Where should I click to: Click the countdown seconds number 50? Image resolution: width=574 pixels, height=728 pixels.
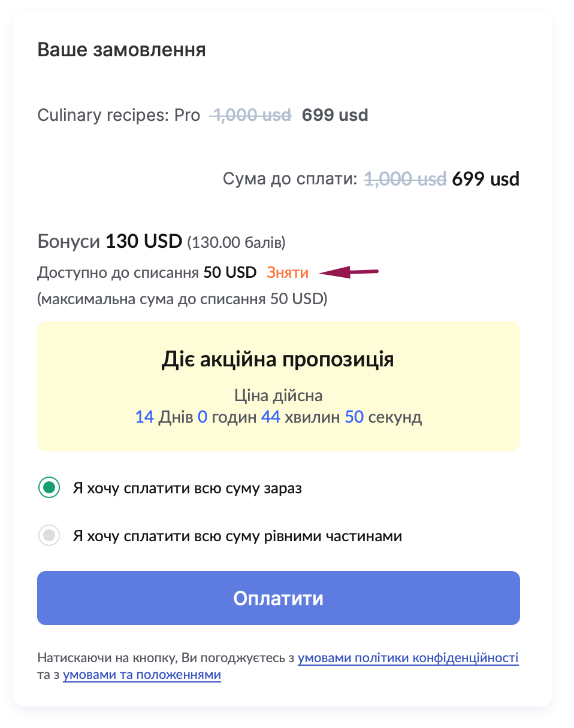tap(354, 417)
